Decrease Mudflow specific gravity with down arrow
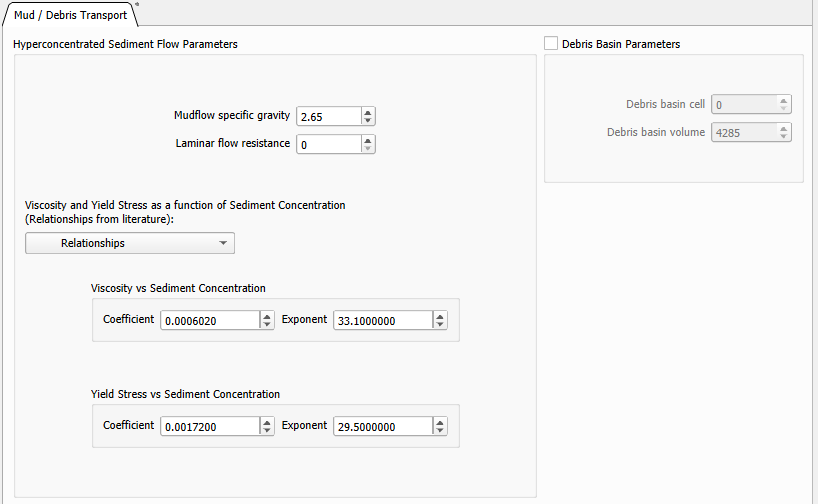 coord(368,121)
